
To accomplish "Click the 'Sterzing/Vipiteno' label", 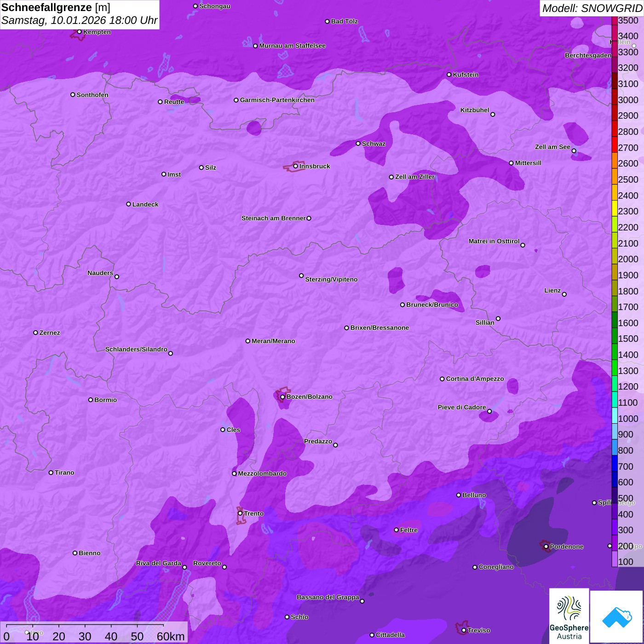I will [332, 279].
